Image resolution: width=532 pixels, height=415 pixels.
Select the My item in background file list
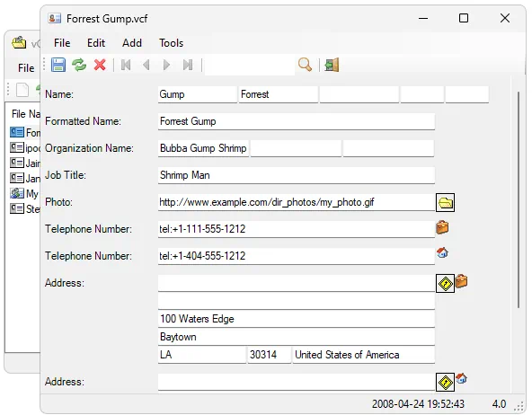click(25, 194)
